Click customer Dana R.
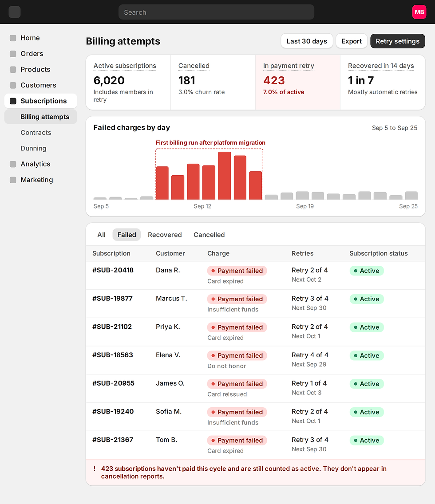Screen dimensions: 435x504 point(168,270)
